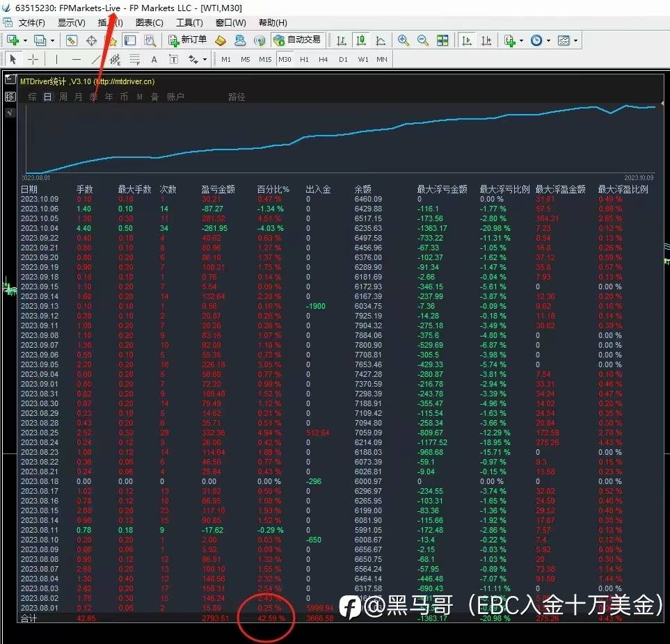
Task: Select the vertical line tool
Action: point(56,59)
